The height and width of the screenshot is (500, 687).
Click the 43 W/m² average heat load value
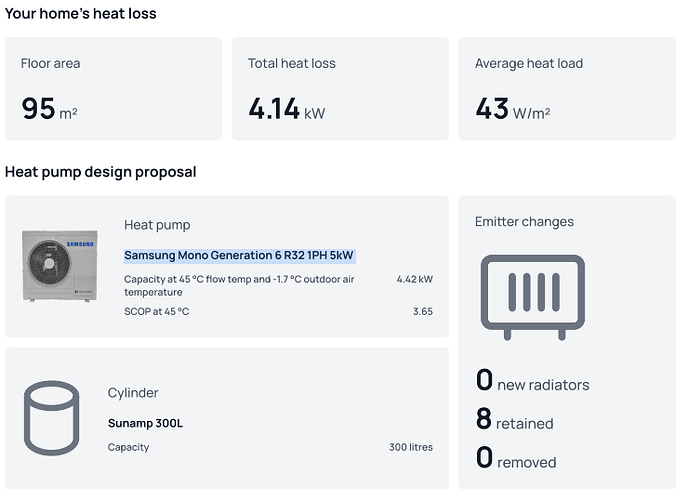[512, 108]
